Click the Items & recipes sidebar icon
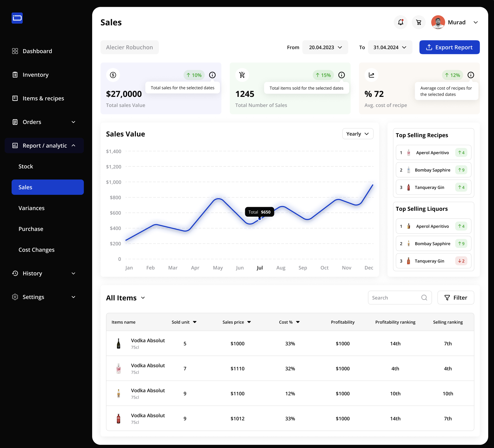Screen dimensions: 494x448 point(15,98)
